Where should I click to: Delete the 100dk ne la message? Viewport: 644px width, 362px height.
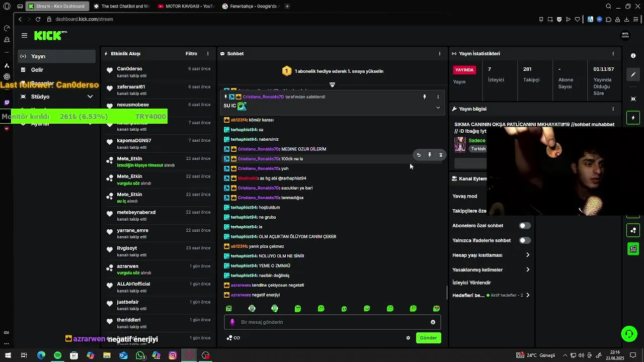click(x=441, y=155)
